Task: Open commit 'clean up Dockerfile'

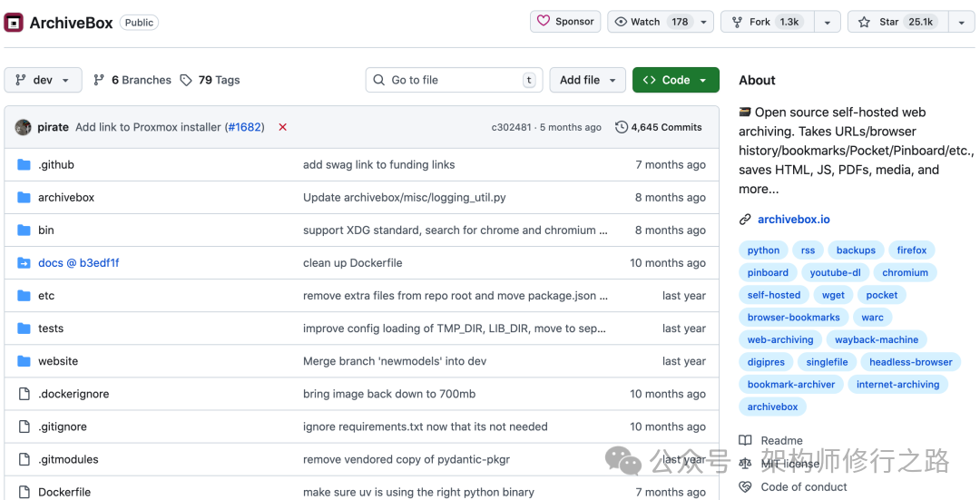Action: pyautogui.click(x=352, y=263)
